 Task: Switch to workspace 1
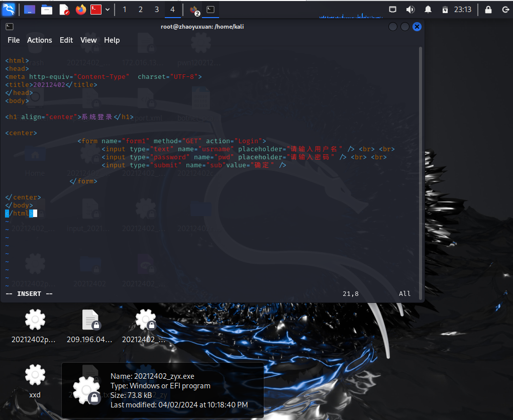point(125,10)
